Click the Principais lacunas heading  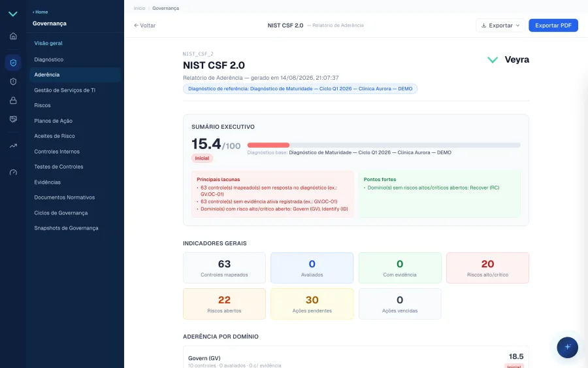(x=218, y=179)
